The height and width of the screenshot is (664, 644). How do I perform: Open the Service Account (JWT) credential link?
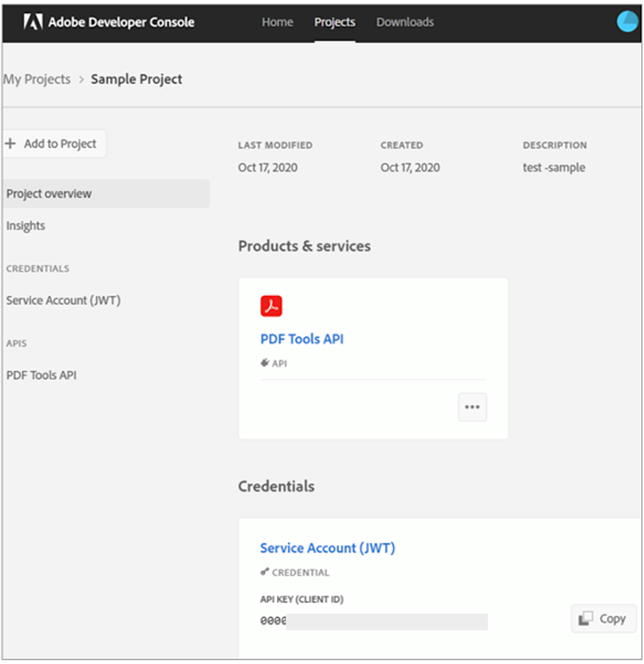point(327,548)
